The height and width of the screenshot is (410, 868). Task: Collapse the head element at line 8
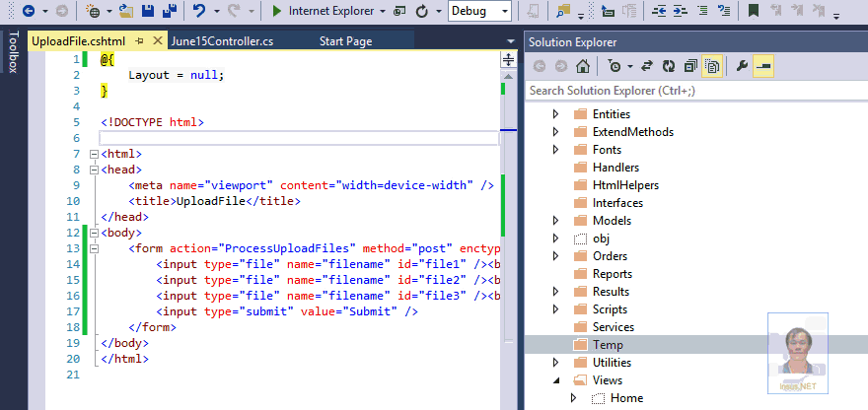[93, 170]
